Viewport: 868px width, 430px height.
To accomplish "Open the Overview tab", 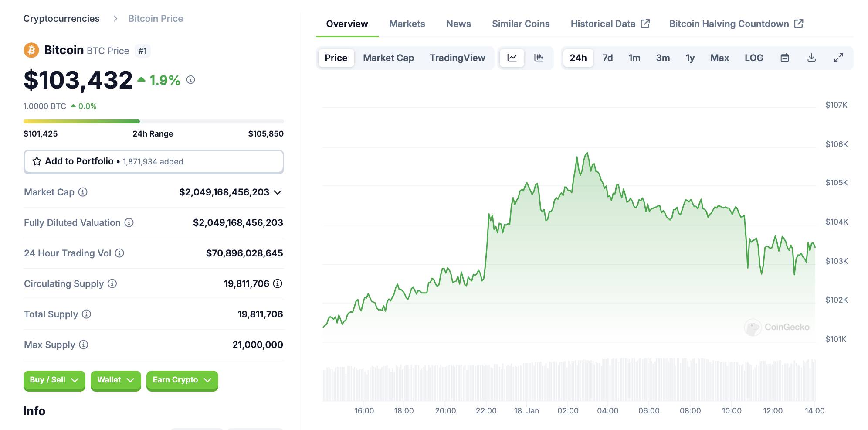I will coord(347,24).
